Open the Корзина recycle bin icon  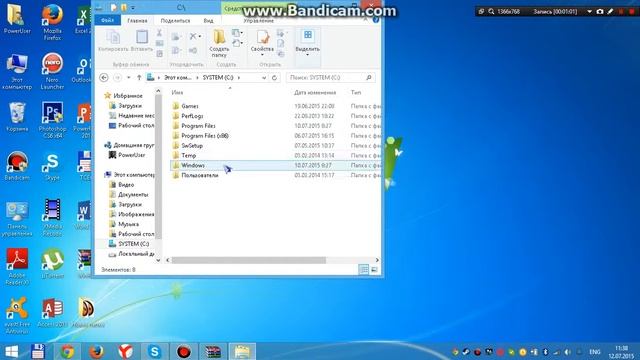click(17, 117)
